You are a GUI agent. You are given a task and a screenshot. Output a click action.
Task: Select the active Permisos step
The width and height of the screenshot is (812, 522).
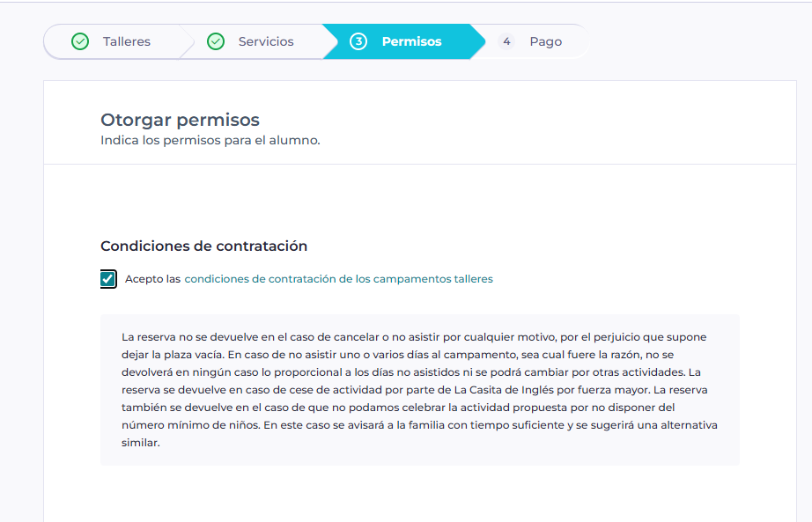[411, 41]
